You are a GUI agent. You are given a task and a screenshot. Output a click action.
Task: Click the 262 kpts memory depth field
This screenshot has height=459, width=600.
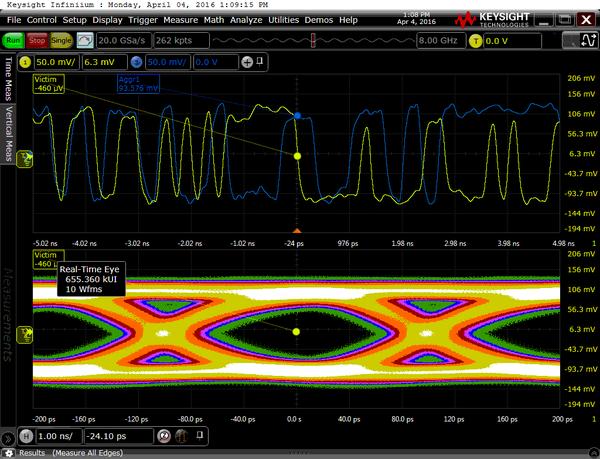click(181, 41)
